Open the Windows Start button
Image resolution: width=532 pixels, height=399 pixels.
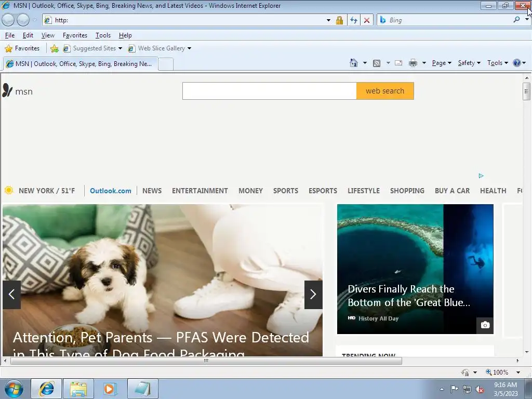pos(14,389)
